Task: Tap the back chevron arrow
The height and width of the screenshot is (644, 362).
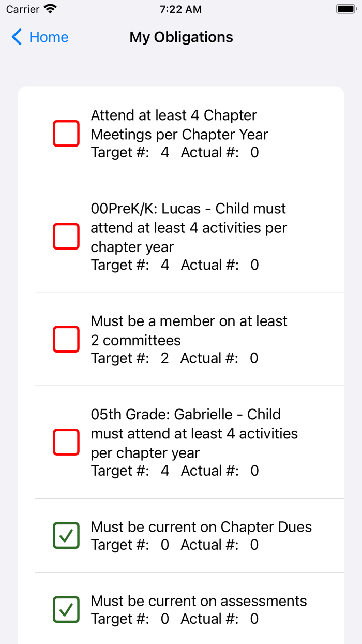Action: click(17, 37)
